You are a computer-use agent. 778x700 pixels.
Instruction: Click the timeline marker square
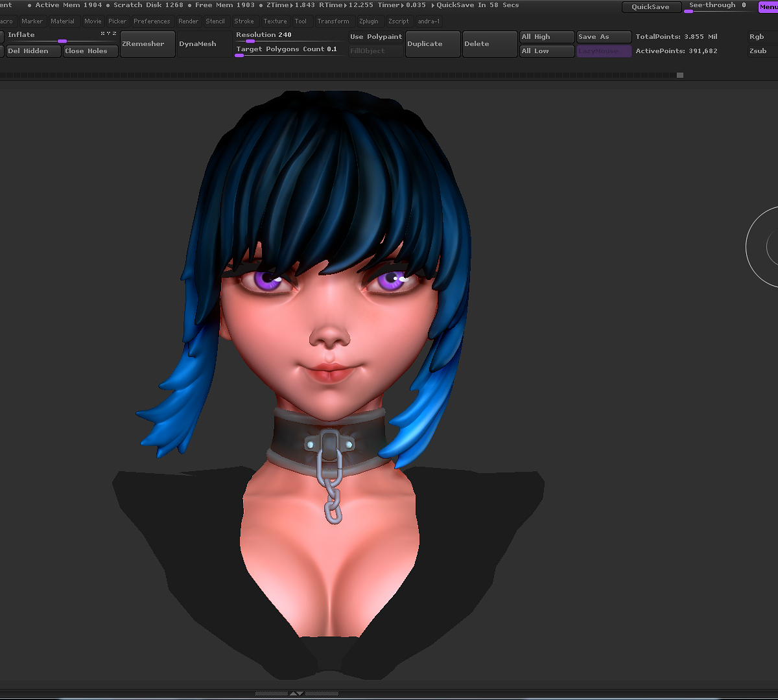click(x=679, y=75)
